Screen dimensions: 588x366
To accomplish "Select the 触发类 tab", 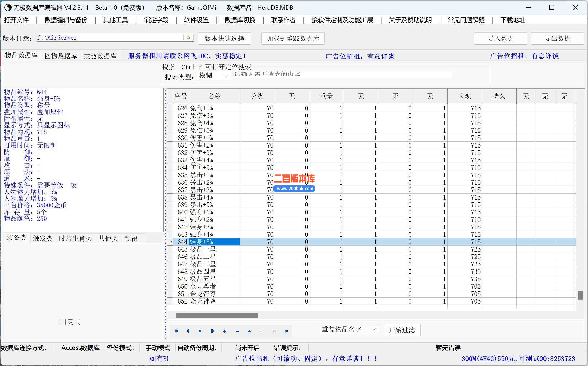I will pyautogui.click(x=43, y=238).
